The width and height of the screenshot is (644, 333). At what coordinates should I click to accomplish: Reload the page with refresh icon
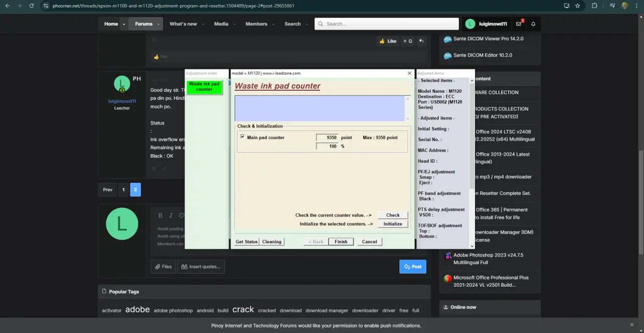coord(32,6)
